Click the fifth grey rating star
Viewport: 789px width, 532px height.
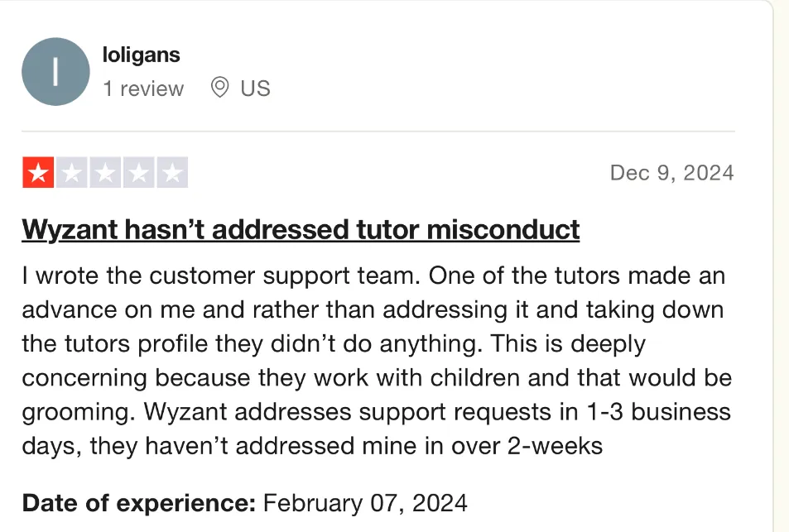(x=171, y=173)
